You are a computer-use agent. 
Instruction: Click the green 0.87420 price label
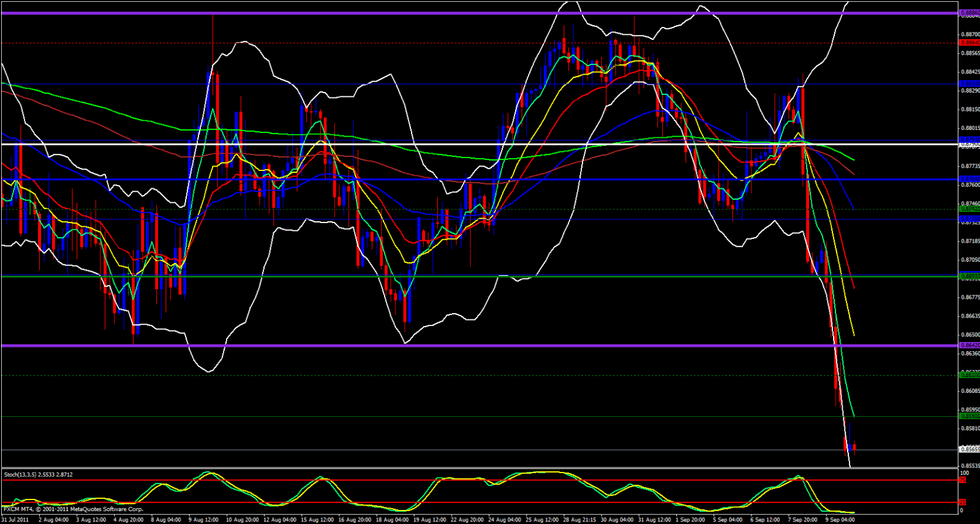969,209
